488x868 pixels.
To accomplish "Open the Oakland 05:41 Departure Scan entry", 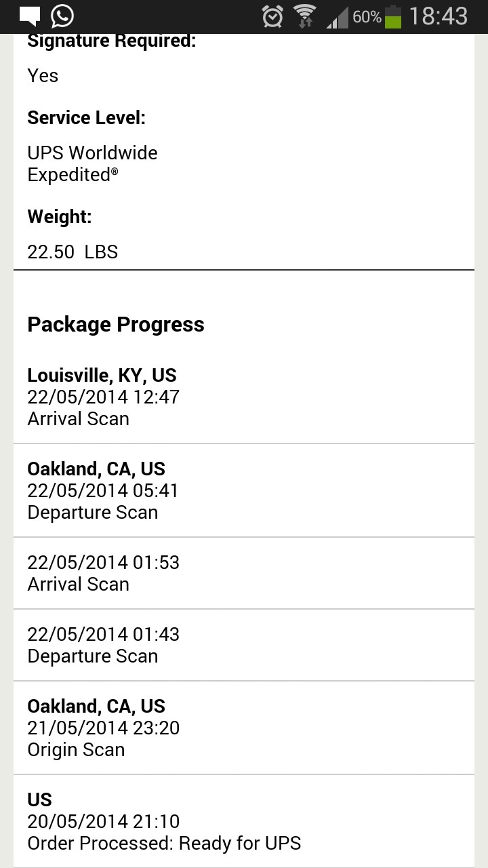I will 244,490.
